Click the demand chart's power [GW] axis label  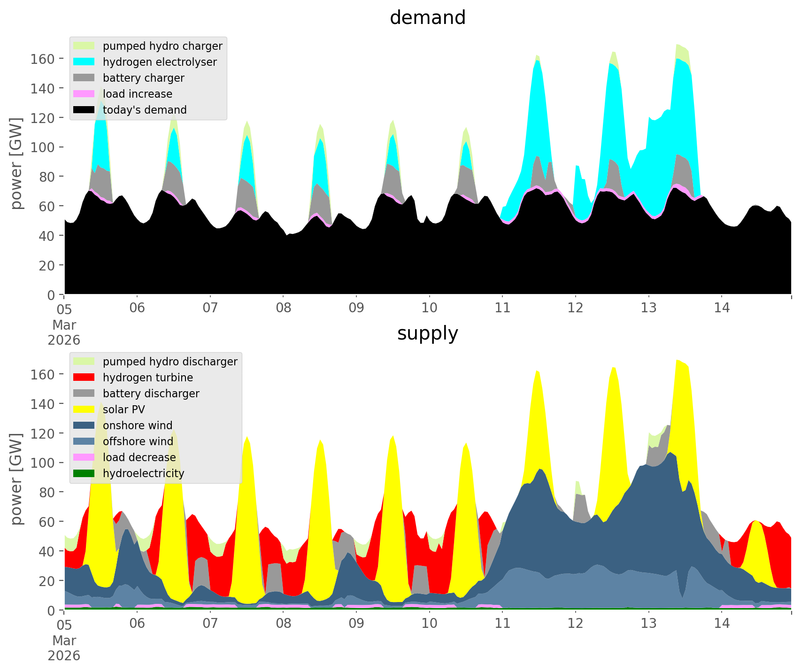16,163
